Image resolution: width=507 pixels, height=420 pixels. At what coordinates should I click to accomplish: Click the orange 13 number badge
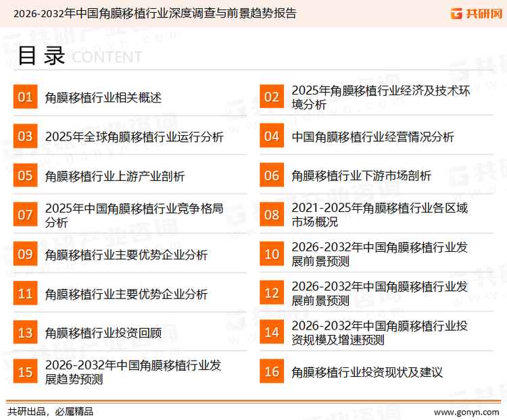tap(25, 332)
